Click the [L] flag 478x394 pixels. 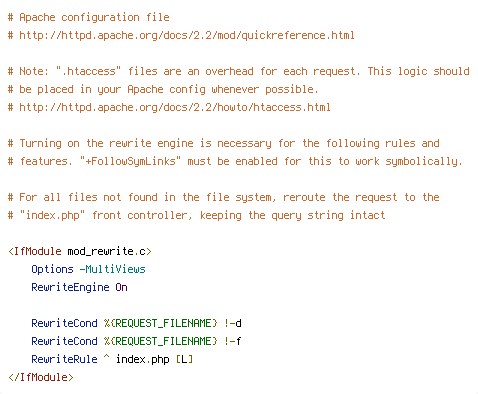coord(185,359)
